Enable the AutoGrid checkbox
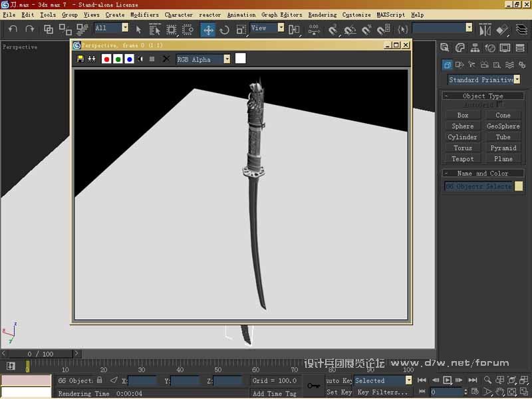The width and height of the screenshot is (532, 399). [499, 105]
